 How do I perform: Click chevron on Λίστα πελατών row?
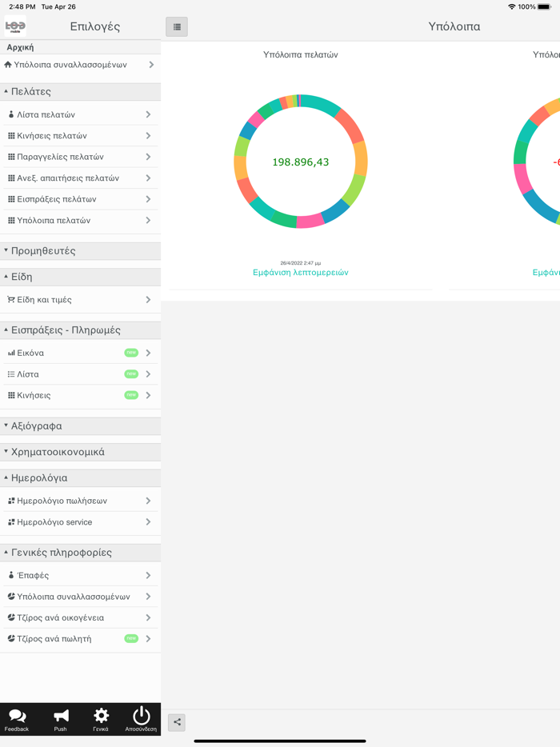point(148,114)
